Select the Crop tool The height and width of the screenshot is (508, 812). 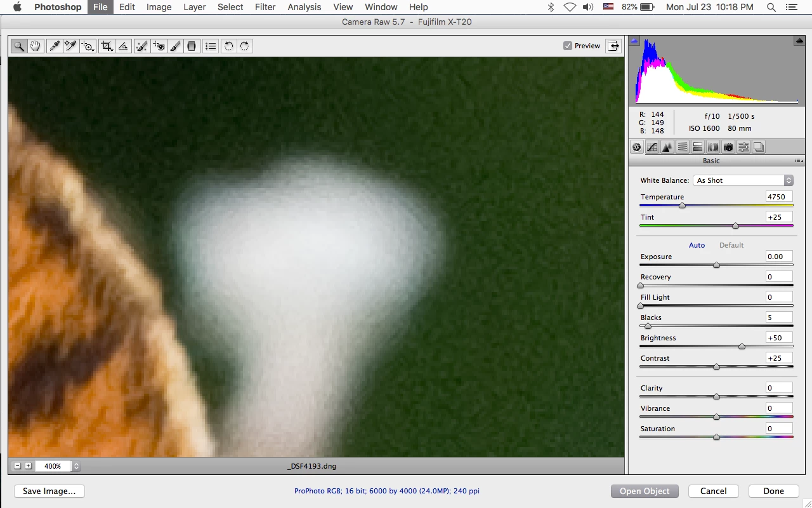(x=107, y=46)
